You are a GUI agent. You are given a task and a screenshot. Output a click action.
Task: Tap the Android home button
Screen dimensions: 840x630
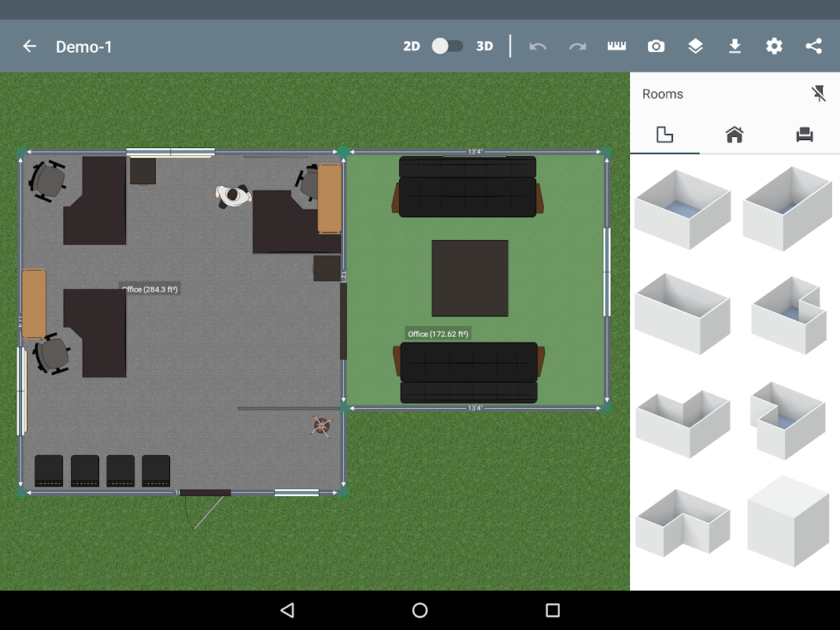(420, 610)
